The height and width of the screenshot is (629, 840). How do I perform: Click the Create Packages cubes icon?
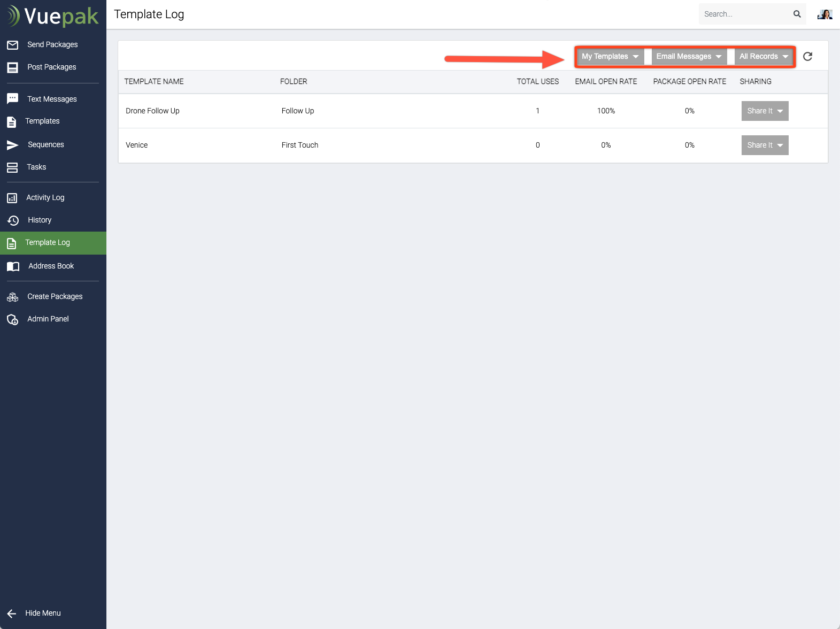(13, 297)
